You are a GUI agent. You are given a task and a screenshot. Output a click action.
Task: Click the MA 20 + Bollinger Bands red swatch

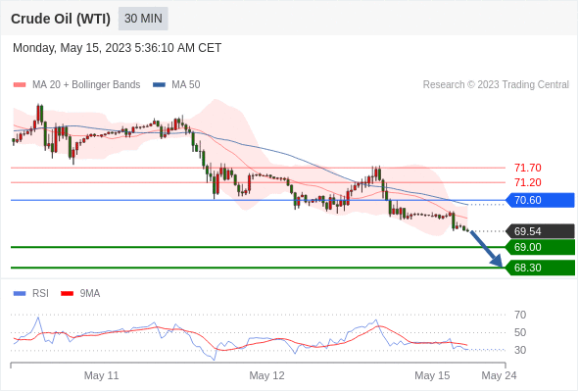(20, 85)
